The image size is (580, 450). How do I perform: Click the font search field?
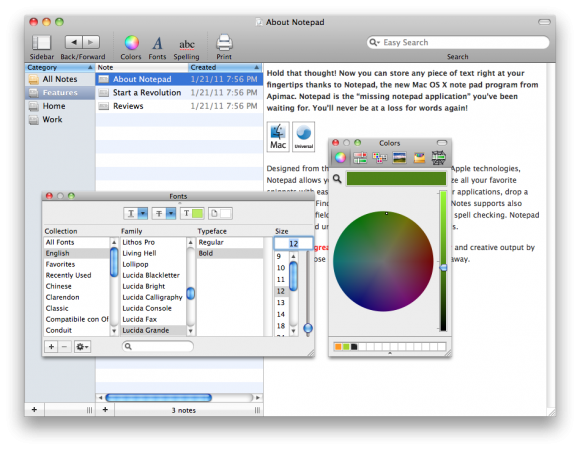[158, 346]
